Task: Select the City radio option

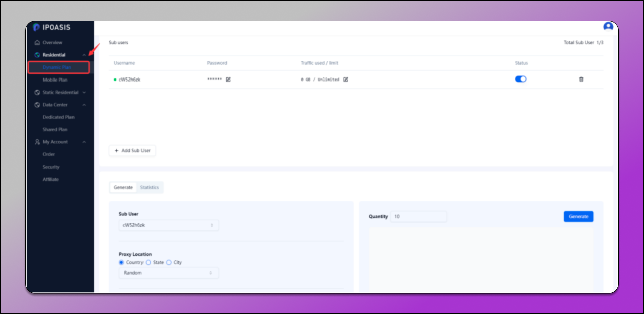Action: (x=169, y=262)
